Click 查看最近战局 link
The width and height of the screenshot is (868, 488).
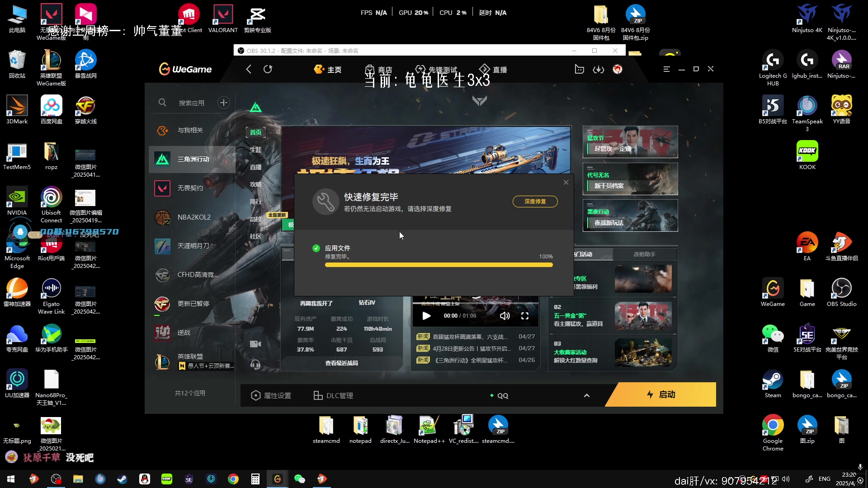(x=342, y=363)
